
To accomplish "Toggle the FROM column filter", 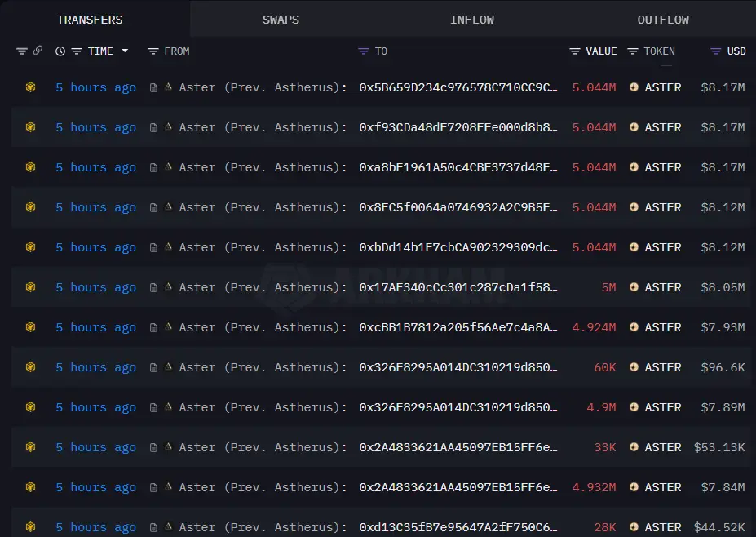I will 153,51.
